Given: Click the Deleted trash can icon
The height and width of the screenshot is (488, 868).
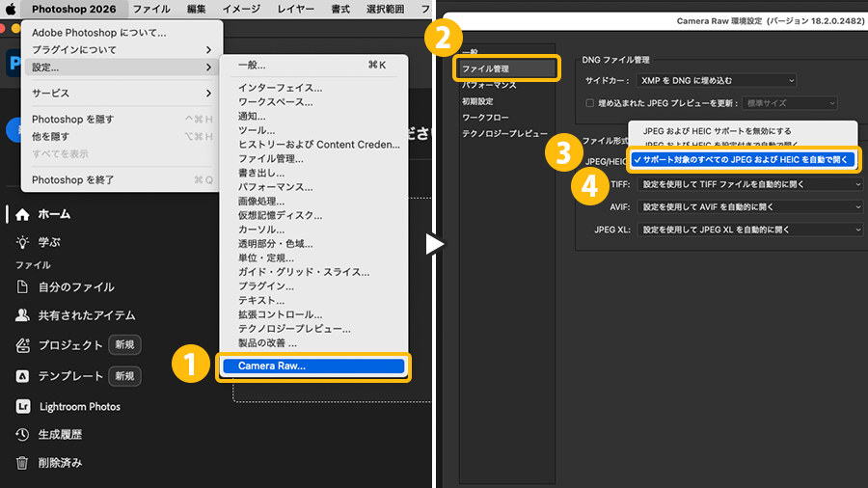Looking at the screenshot, I should (x=22, y=463).
